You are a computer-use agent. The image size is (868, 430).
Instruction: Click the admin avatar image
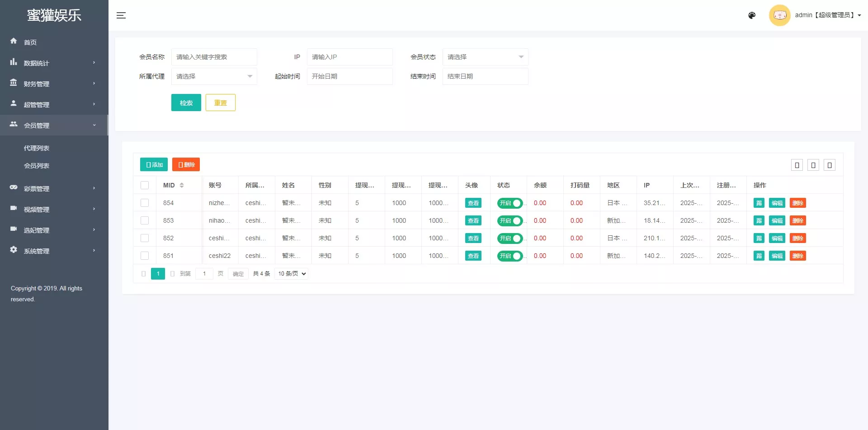coord(779,15)
